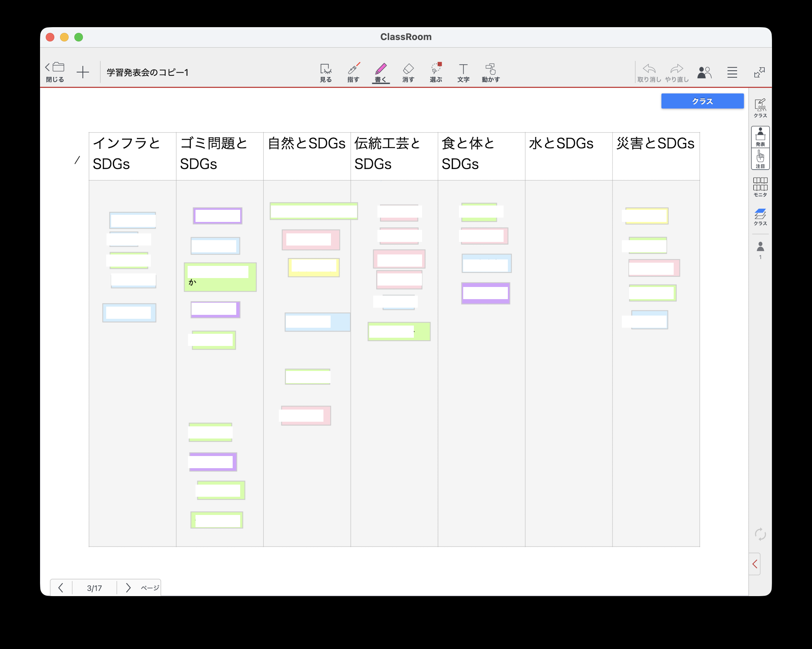This screenshot has width=812, height=649.
Task: Select the 文字 text tool
Action: pos(463,72)
